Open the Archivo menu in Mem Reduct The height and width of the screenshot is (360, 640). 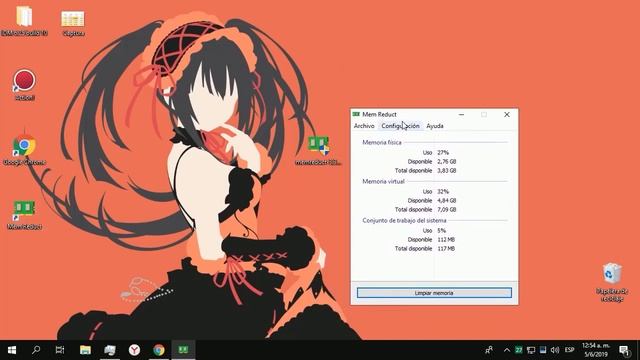tap(364, 126)
